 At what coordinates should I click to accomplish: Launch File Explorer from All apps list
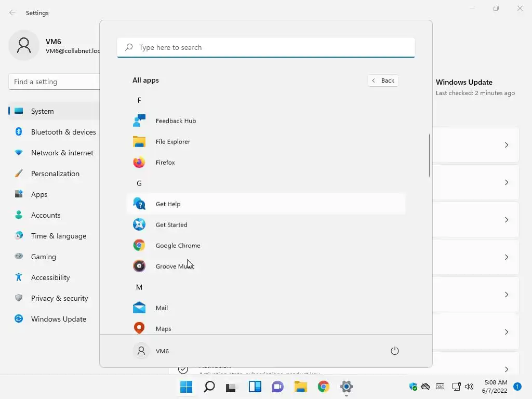(266, 141)
